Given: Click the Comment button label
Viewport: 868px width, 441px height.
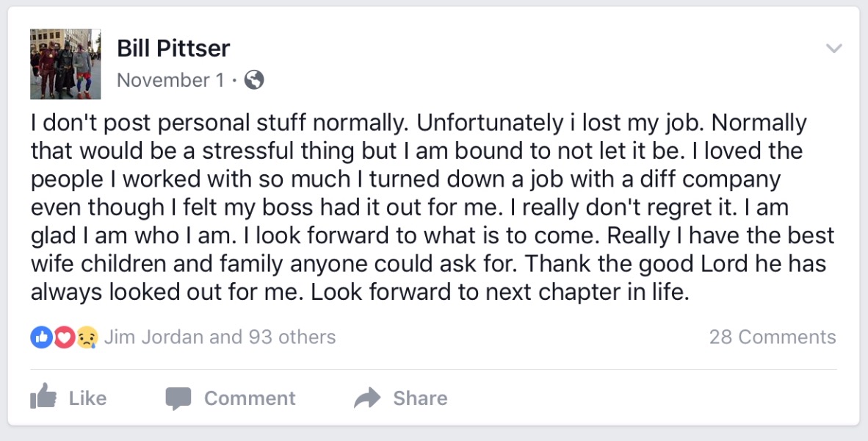Looking at the screenshot, I should pos(250,398).
